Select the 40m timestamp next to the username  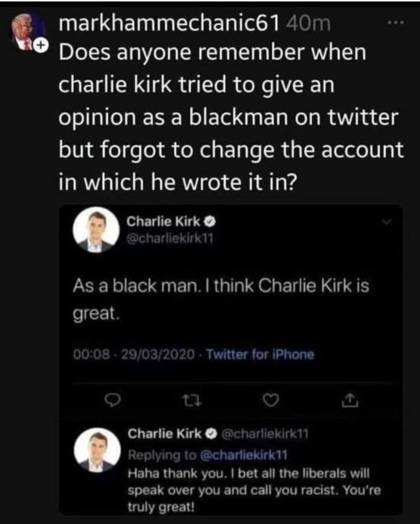(309, 22)
